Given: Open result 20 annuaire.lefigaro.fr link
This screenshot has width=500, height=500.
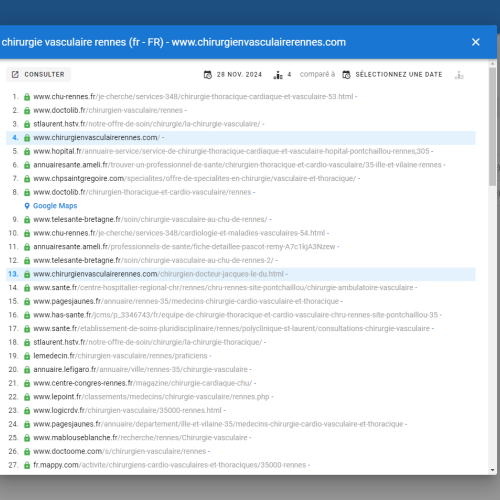Looking at the screenshot, I should point(141,370).
